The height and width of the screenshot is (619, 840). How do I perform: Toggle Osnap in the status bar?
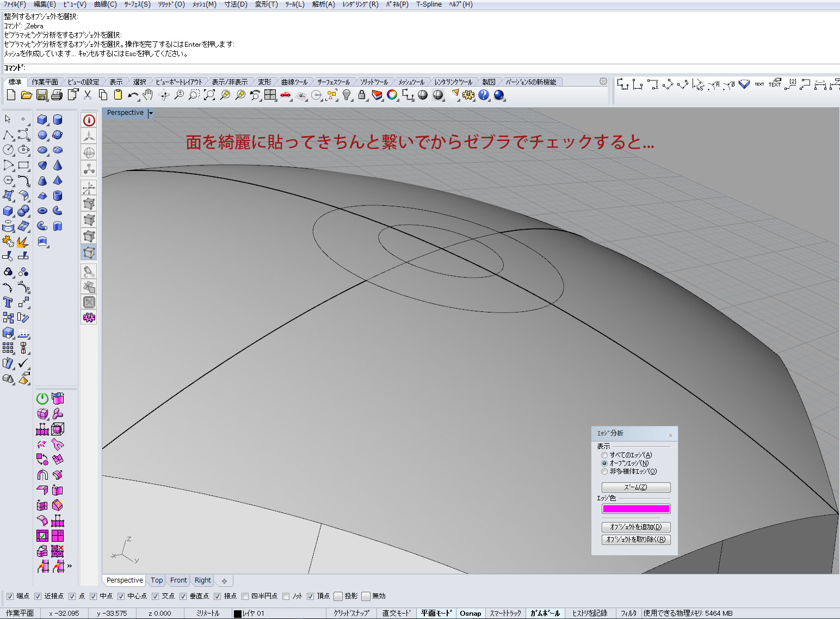pyautogui.click(x=471, y=613)
